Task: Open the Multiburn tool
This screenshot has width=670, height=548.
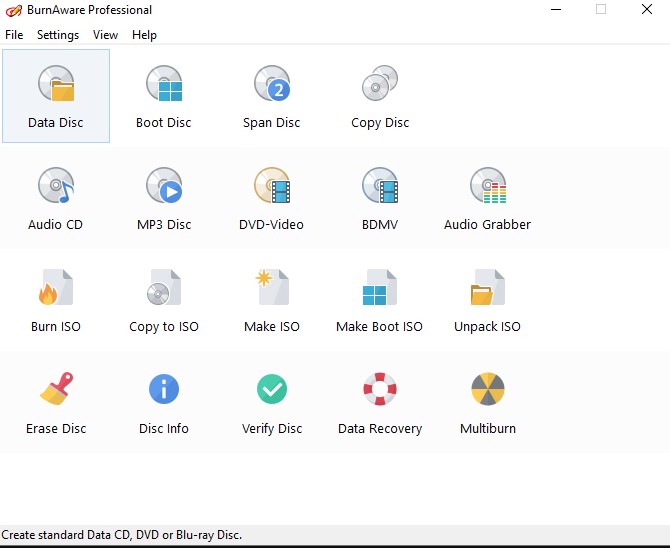Action: (x=488, y=390)
